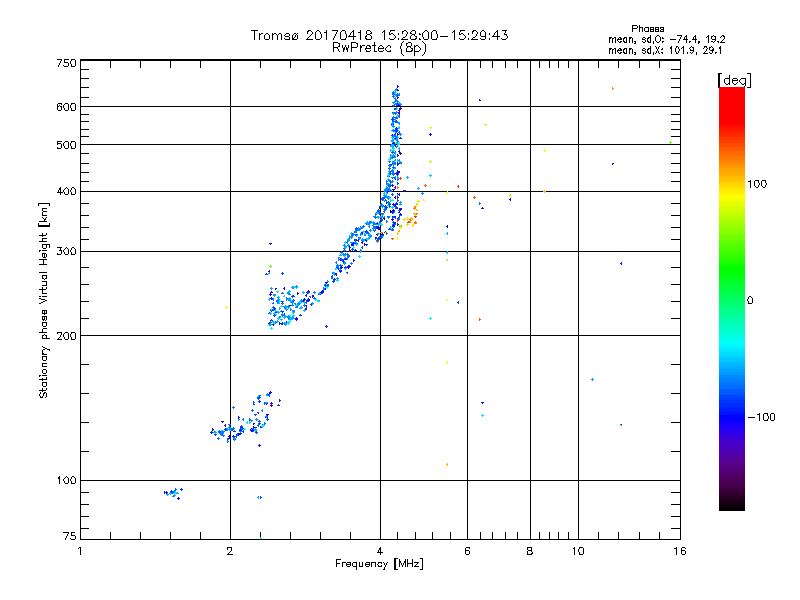Click the 10 tick label on frequency axis
Viewport: 800px width, 600px height.
[578, 551]
